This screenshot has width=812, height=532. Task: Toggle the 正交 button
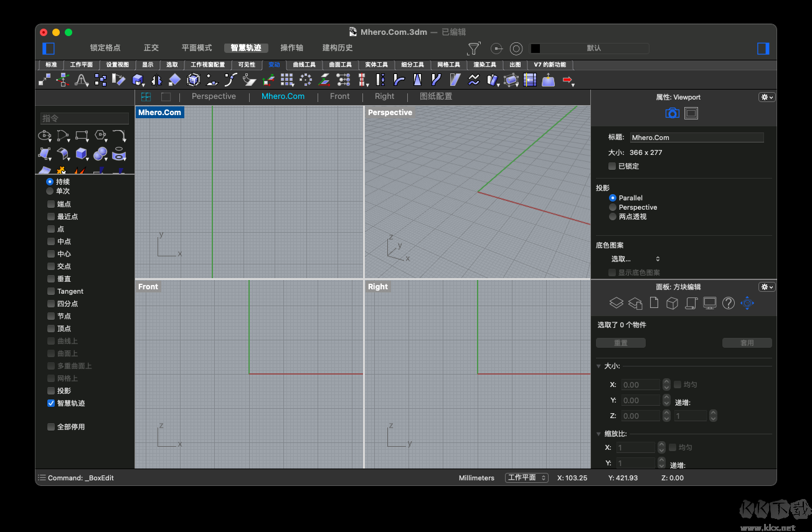click(151, 48)
